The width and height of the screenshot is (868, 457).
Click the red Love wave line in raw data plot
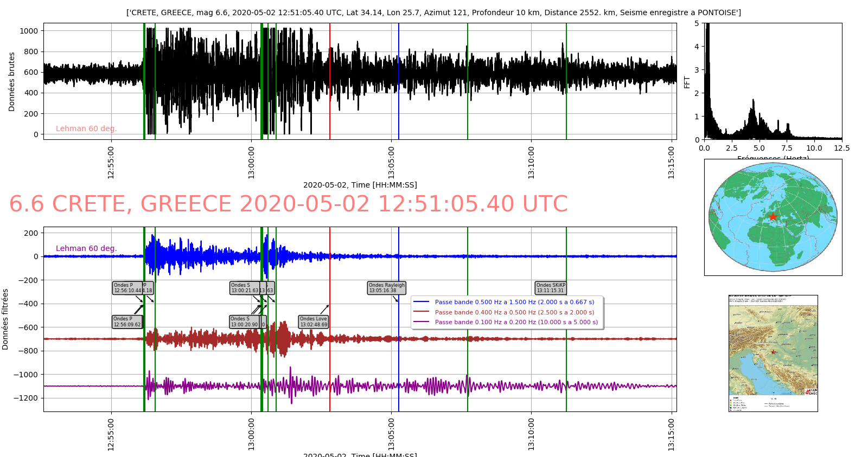tap(330, 81)
